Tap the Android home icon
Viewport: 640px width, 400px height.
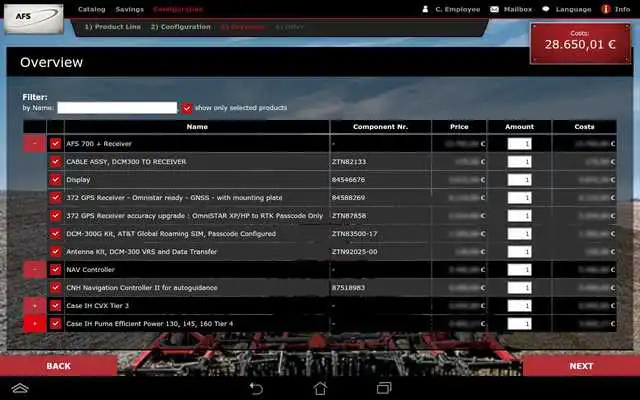point(320,388)
